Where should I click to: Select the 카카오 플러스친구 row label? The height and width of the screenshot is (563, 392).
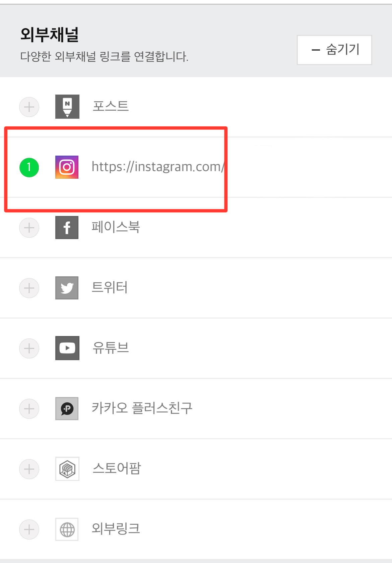[142, 408]
